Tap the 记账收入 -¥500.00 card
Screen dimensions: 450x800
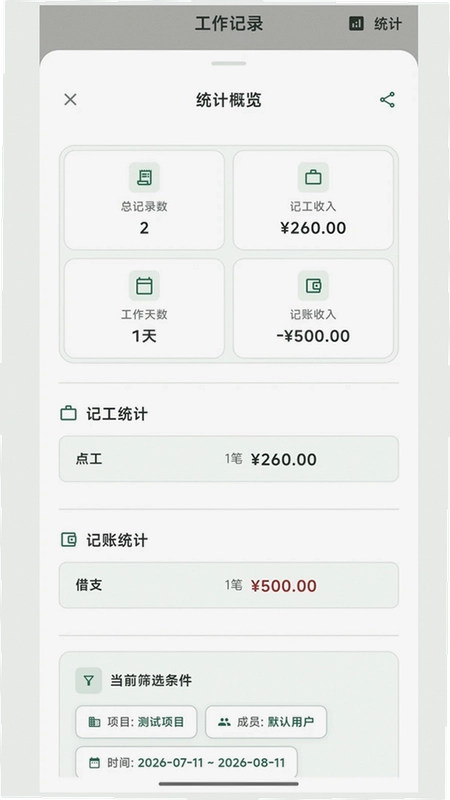313,309
